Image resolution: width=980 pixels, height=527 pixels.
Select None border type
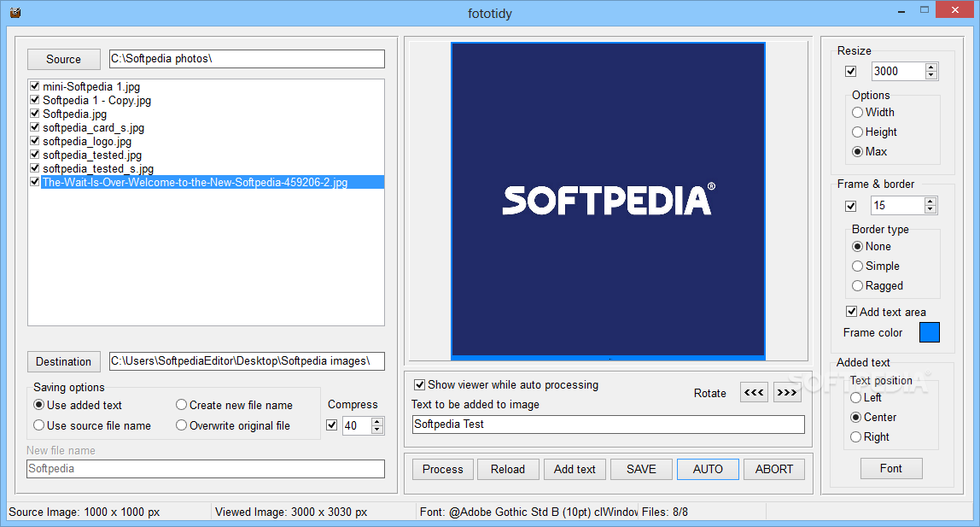click(872, 246)
